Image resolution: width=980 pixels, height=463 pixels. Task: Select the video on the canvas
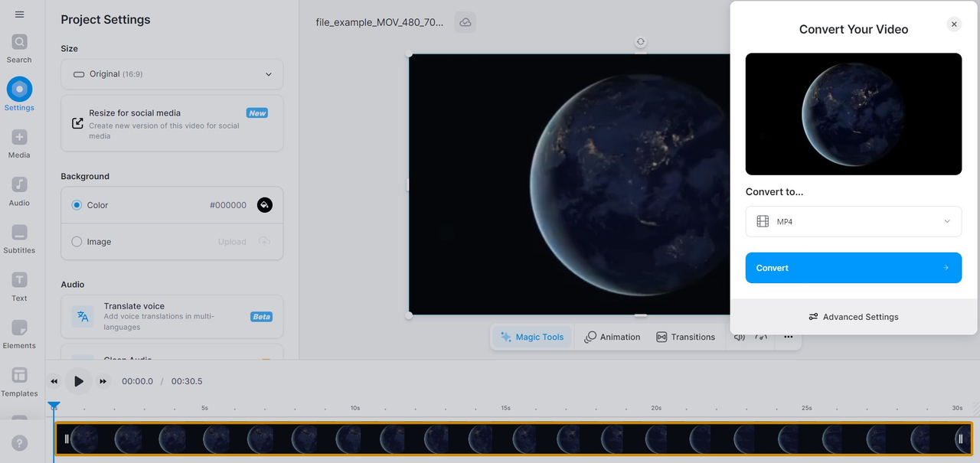pos(570,184)
